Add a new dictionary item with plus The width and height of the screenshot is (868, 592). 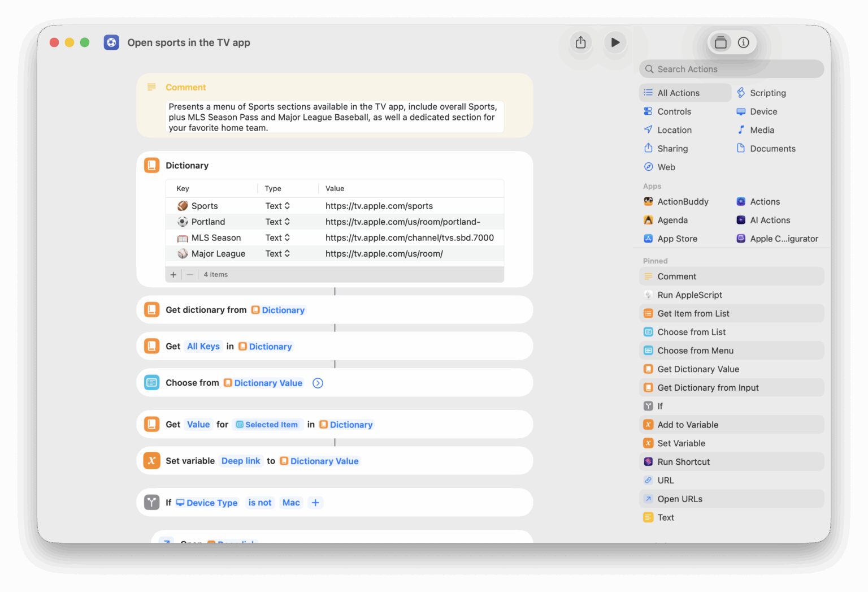click(x=173, y=275)
